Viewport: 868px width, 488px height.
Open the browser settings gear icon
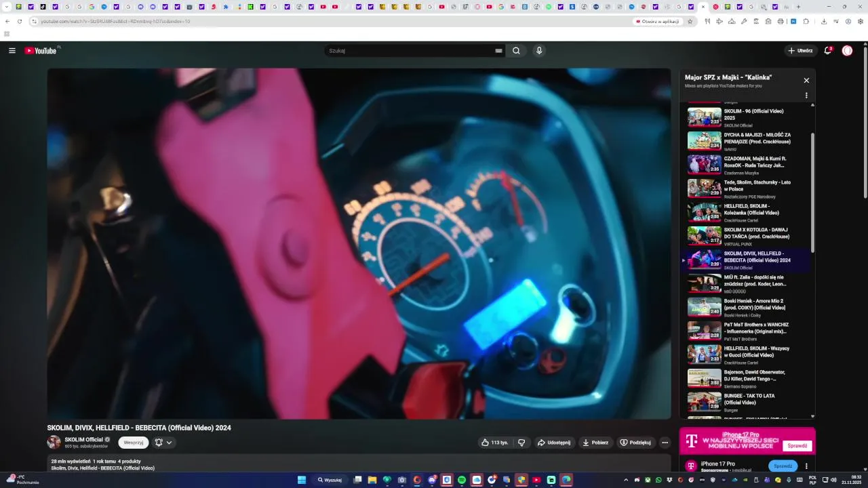861,22
